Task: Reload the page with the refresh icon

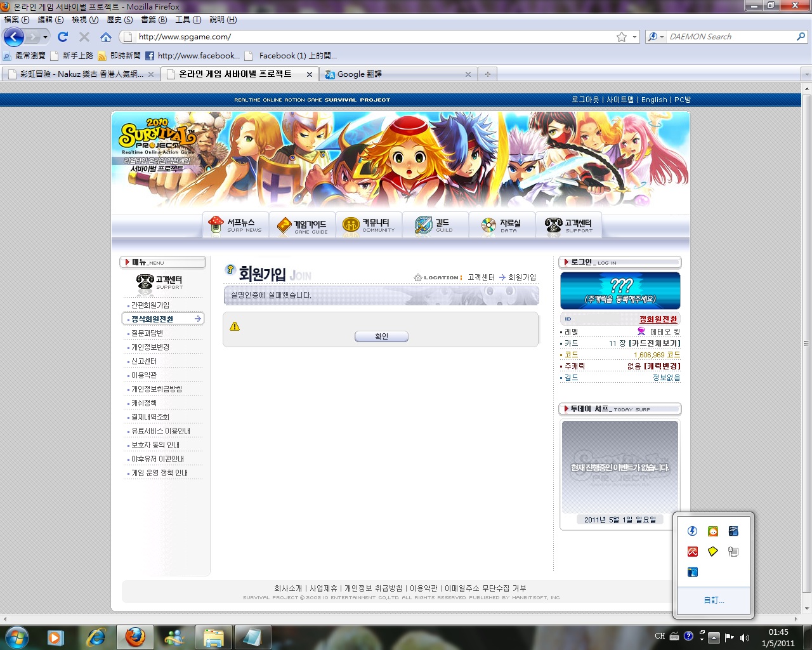Action: [x=63, y=37]
